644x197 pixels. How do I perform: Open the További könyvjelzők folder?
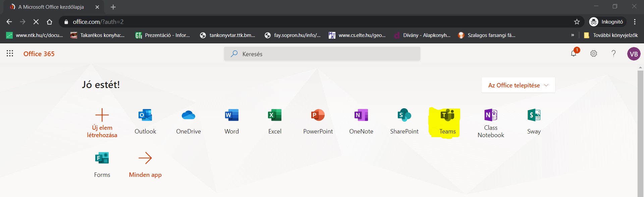click(611, 35)
